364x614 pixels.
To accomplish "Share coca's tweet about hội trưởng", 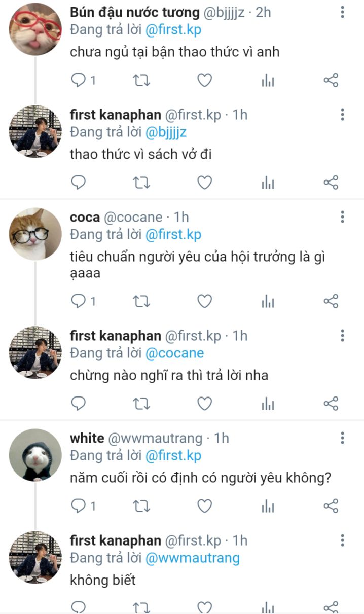I will coord(331,302).
